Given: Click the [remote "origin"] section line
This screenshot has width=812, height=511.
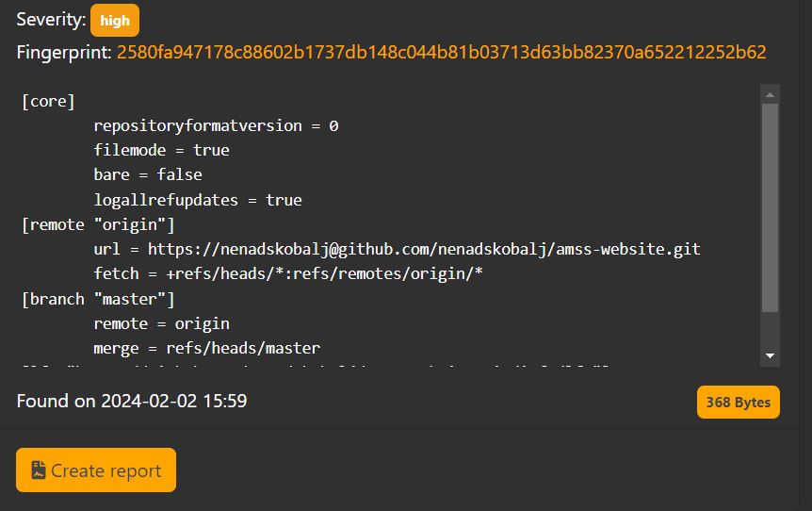Looking at the screenshot, I should 98,225.
